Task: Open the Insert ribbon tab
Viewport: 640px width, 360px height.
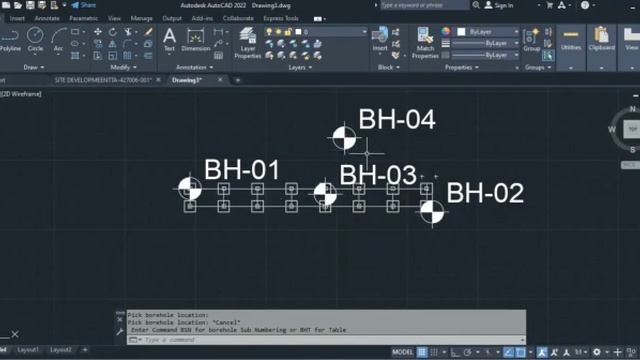Action: (x=17, y=18)
